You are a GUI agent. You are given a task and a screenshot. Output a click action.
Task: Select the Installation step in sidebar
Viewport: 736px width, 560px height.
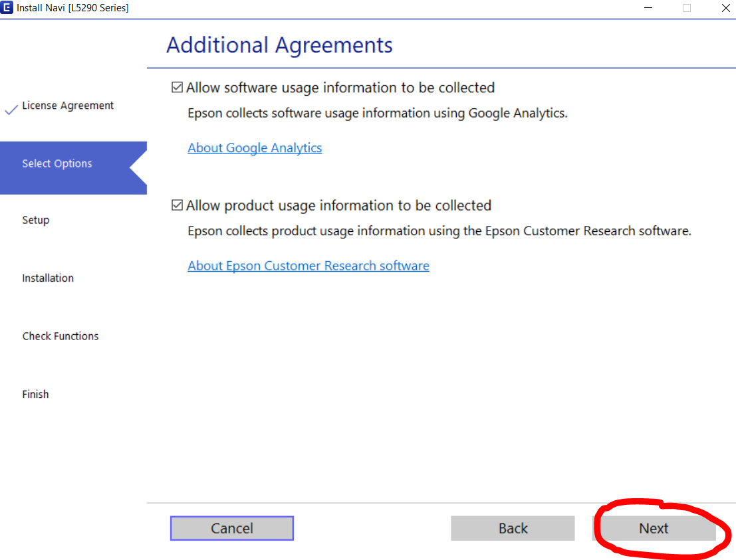click(48, 278)
